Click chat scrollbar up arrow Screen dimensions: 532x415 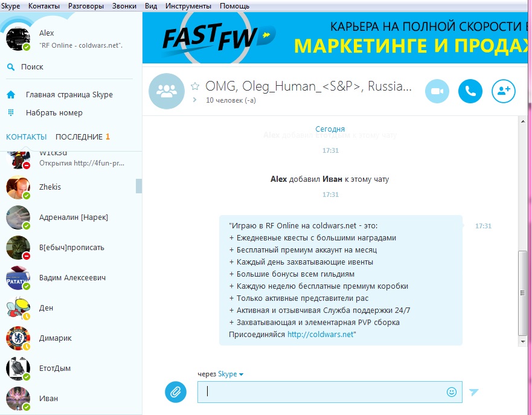(522, 121)
